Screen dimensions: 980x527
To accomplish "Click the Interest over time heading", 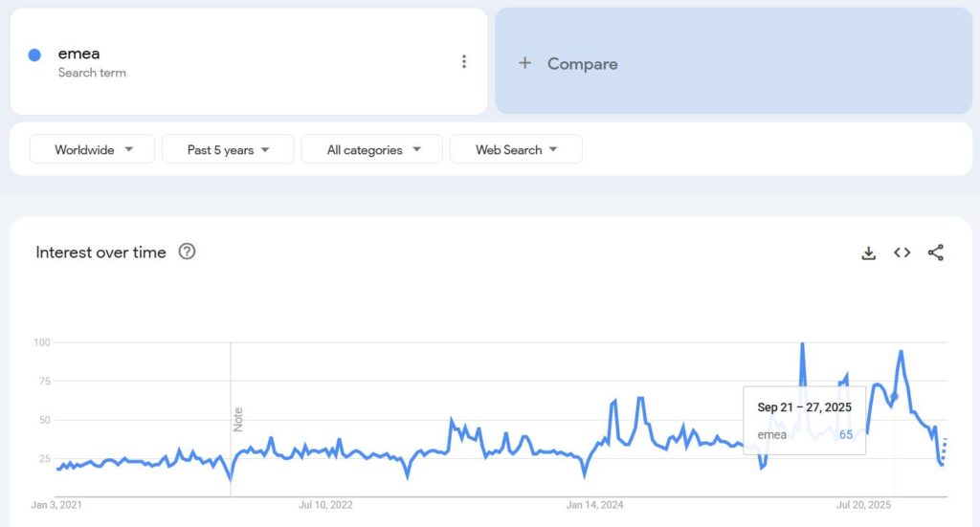I will click(100, 253).
